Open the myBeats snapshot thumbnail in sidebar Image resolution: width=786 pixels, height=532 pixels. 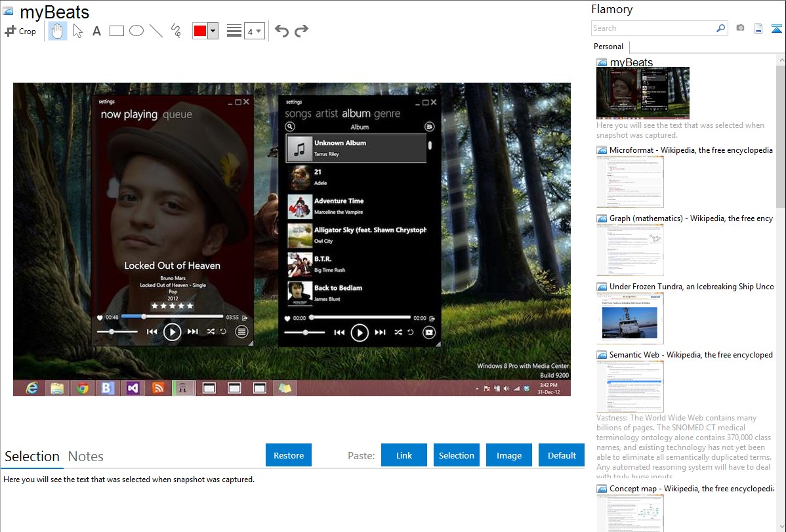click(x=642, y=93)
